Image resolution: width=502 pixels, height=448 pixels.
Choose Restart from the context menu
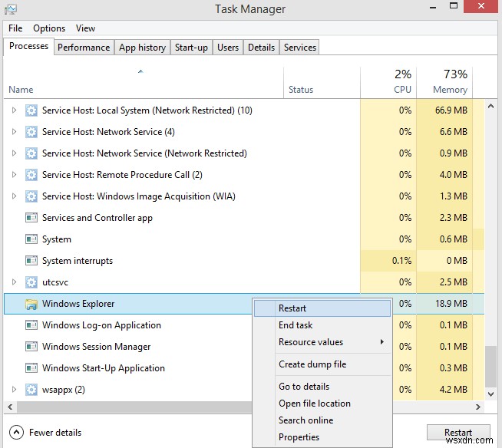coord(322,308)
